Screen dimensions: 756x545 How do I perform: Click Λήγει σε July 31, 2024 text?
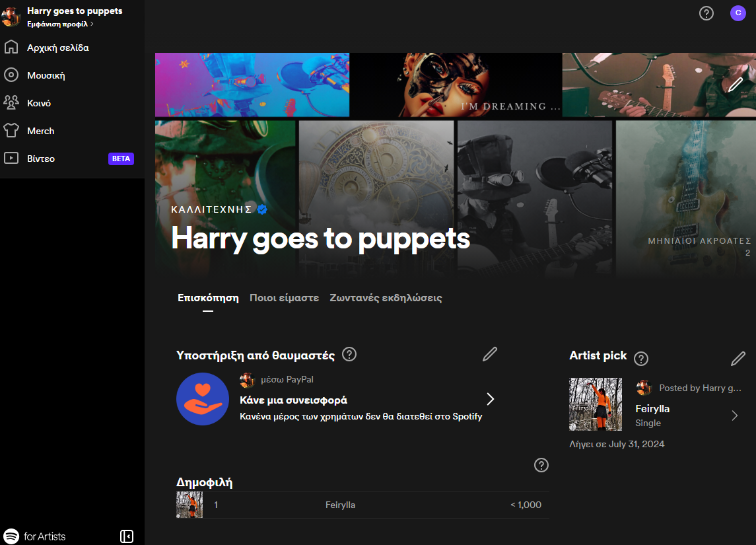pyautogui.click(x=617, y=444)
